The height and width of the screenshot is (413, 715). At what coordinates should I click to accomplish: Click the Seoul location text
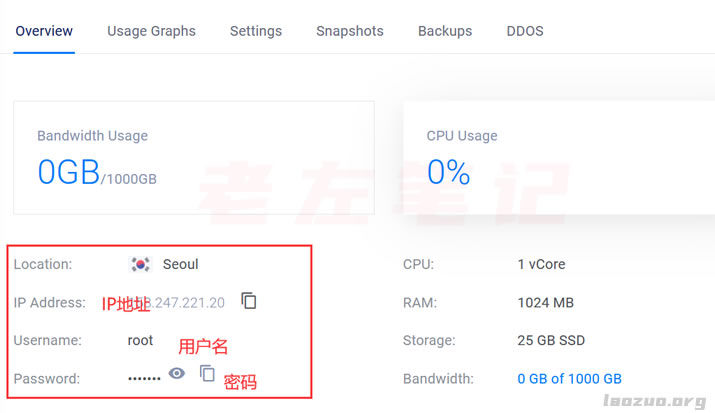(x=181, y=264)
